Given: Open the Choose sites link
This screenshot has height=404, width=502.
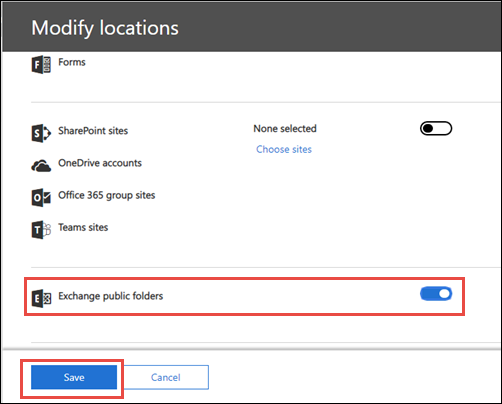Looking at the screenshot, I should point(284,149).
